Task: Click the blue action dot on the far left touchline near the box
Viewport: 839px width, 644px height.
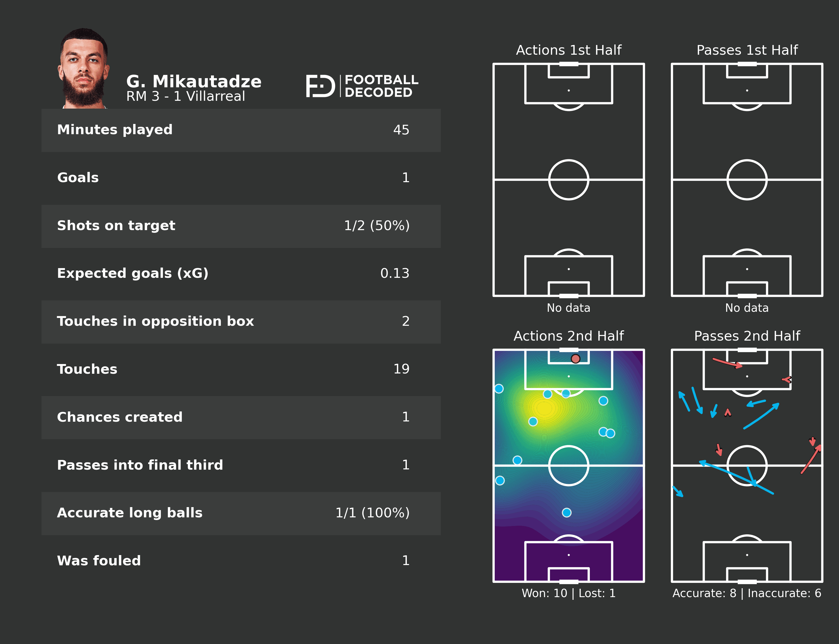Action: [x=499, y=389]
